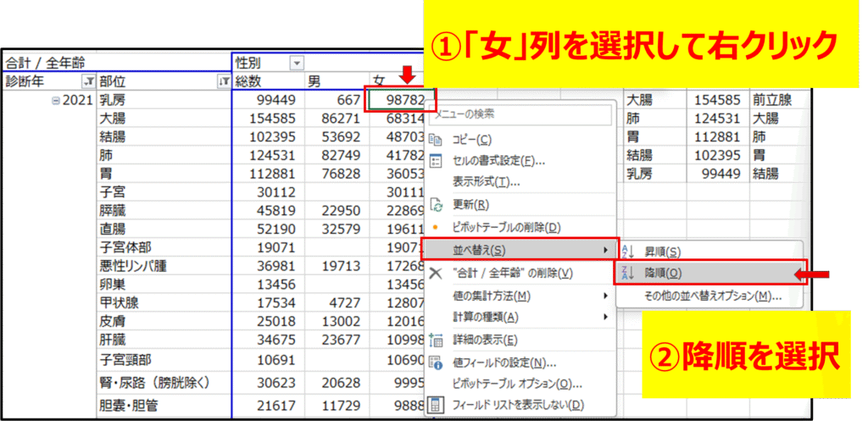This screenshot has width=868, height=421.
Task: Click the Hide Field List (フィールドリストを表示しない) icon
Action: [x=437, y=406]
